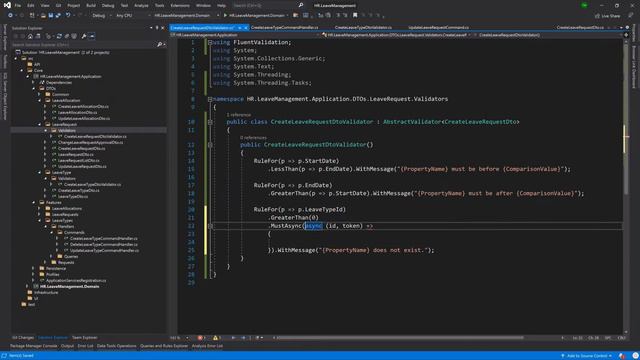Open the Debug menu
The width and height of the screenshot is (640, 360).
108,6
